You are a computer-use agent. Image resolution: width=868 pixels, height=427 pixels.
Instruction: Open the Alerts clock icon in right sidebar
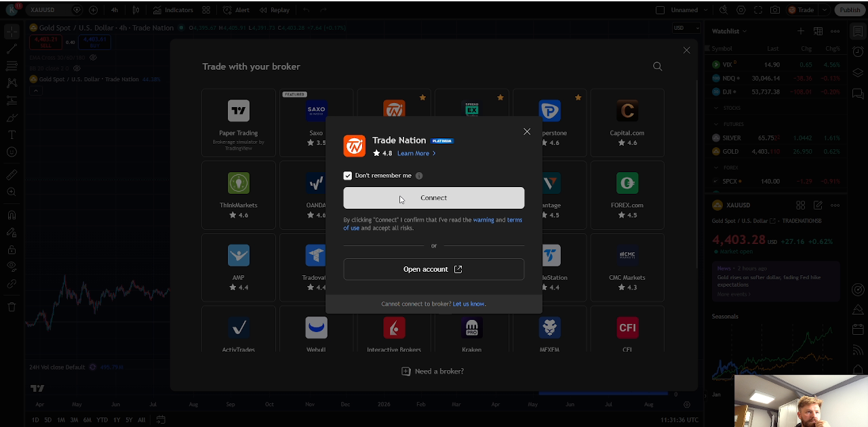[x=857, y=52]
